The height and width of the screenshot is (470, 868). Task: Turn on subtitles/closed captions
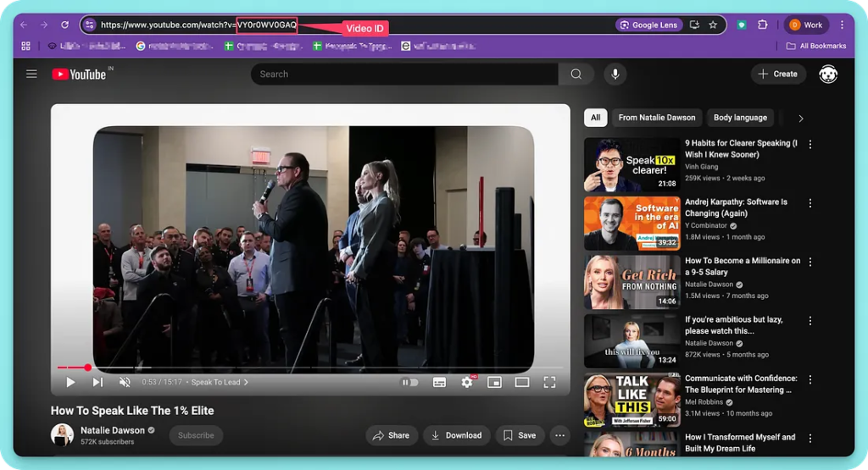tap(439, 382)
